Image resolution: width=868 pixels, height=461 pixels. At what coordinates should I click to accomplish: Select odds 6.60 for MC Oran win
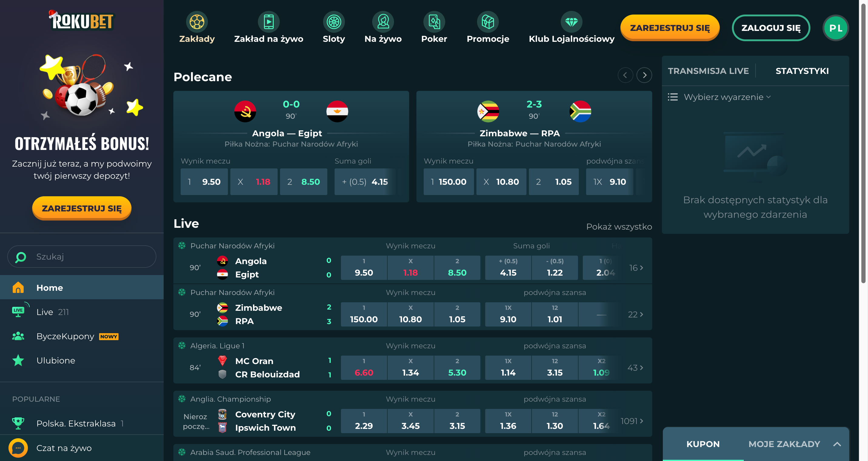(x=364, y=368)
